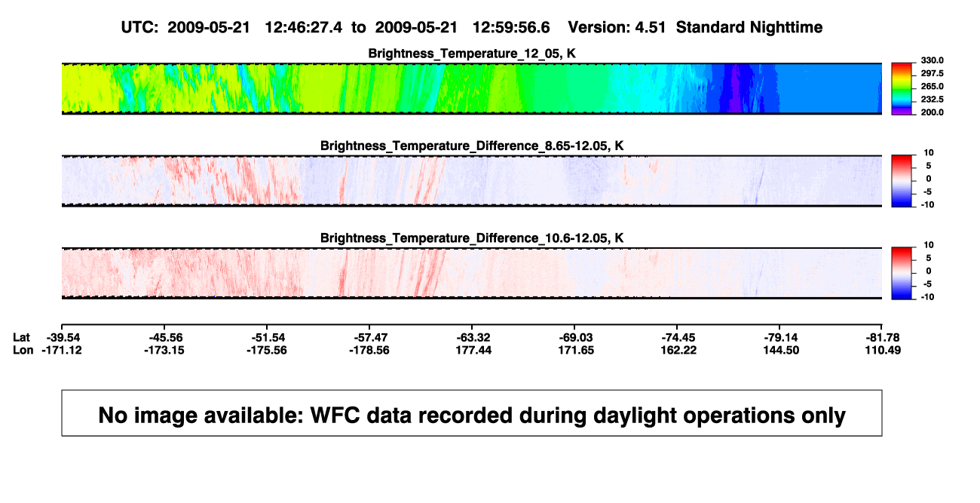Click the 265.0 colorbar label
980x503 pixels.
[x=933, y=86]
